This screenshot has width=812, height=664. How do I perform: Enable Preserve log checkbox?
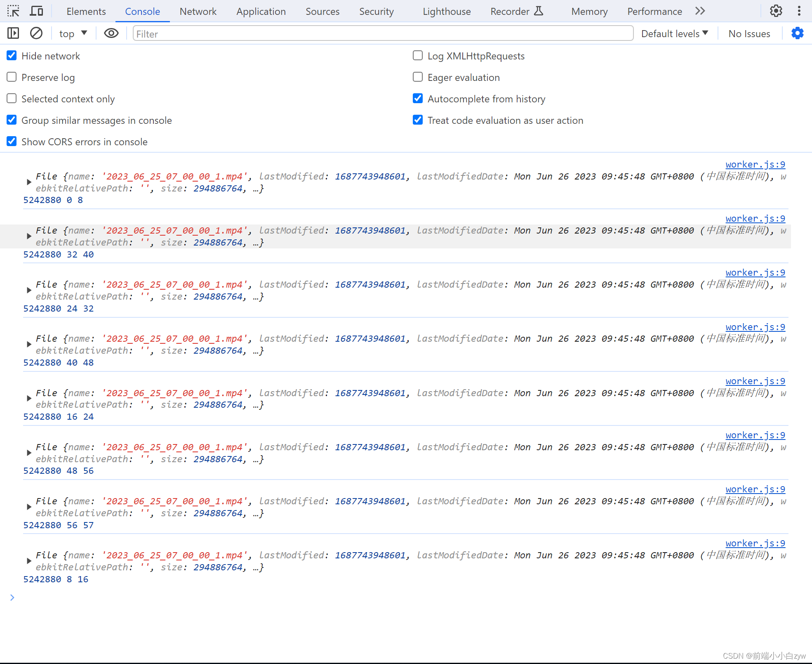[12, 77]
